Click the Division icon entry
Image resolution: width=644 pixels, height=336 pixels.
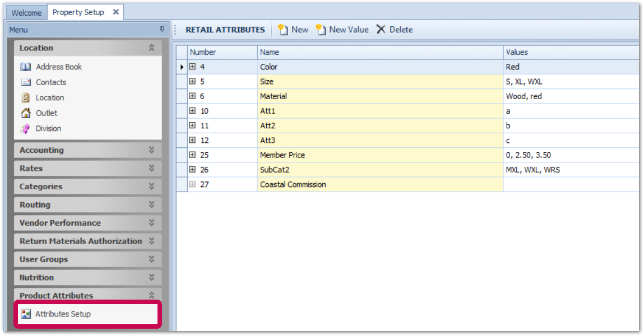(x=26, y=129)
